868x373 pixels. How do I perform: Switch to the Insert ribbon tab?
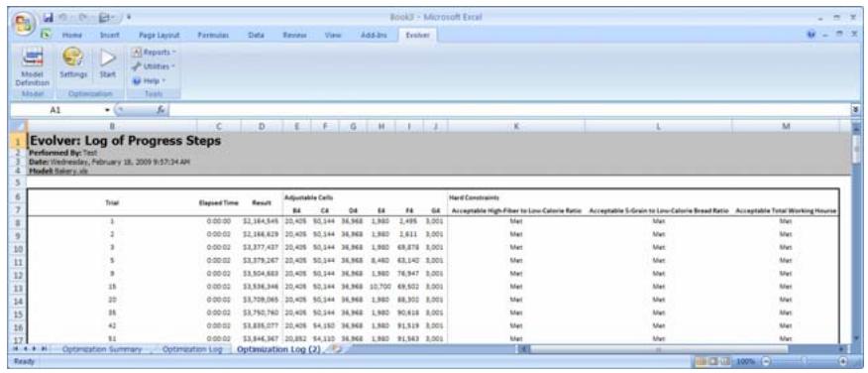[109, 35]
